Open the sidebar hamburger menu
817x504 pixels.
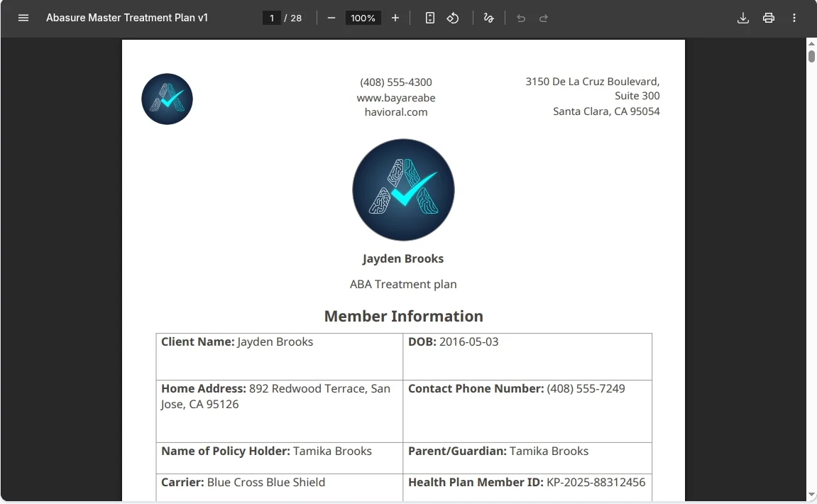[23, 18]
